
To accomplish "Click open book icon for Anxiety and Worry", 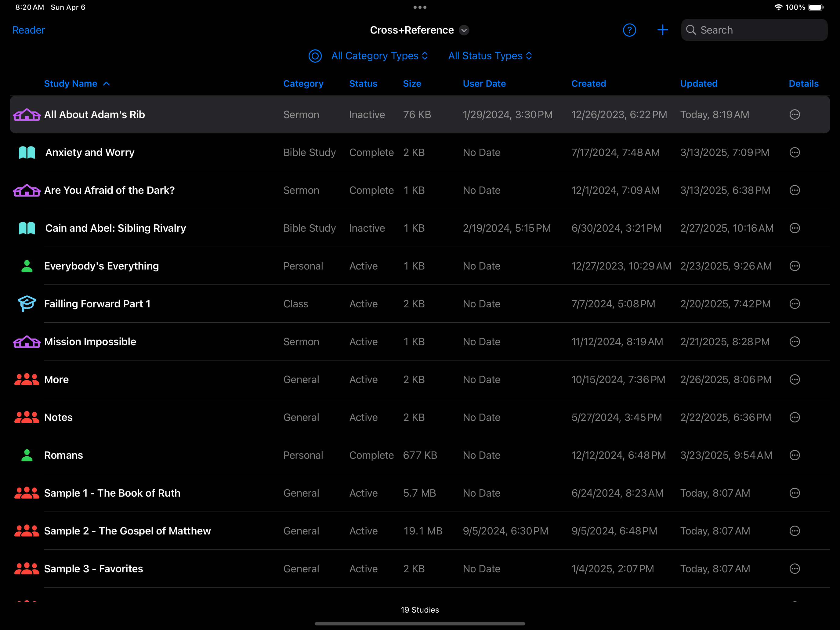I will [x=27, y=153].
